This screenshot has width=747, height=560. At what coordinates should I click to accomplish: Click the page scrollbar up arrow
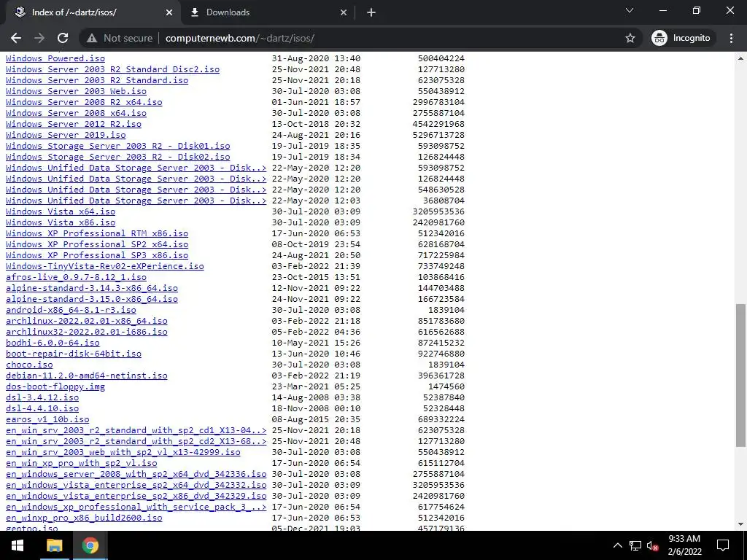(740, 58)
